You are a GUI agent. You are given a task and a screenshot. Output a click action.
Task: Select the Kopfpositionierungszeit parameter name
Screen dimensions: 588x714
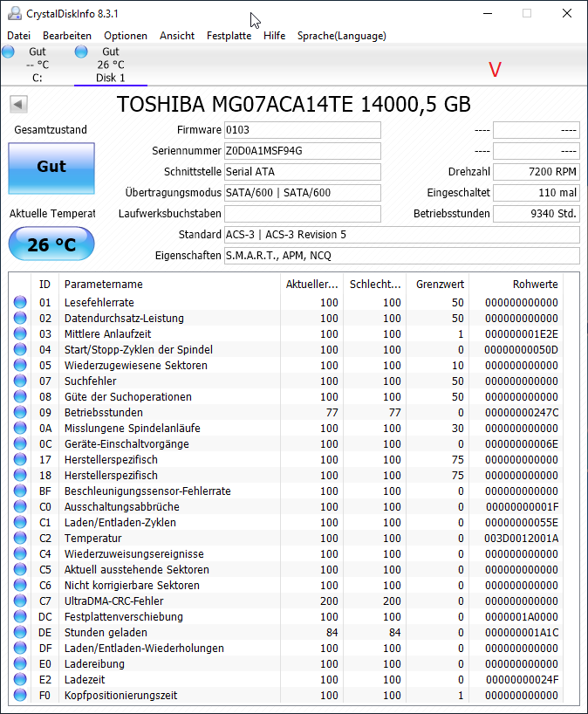coord(120,696)
